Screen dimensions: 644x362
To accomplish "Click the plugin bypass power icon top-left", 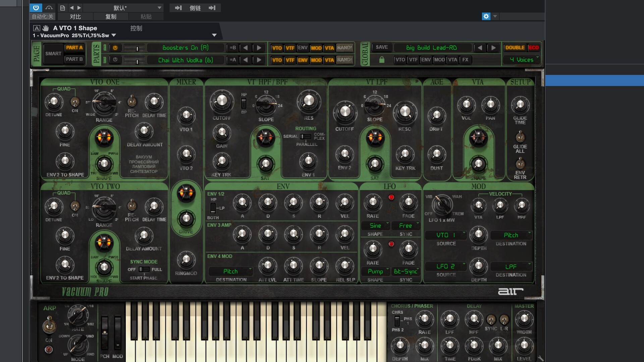I will [x=36, y=8].
